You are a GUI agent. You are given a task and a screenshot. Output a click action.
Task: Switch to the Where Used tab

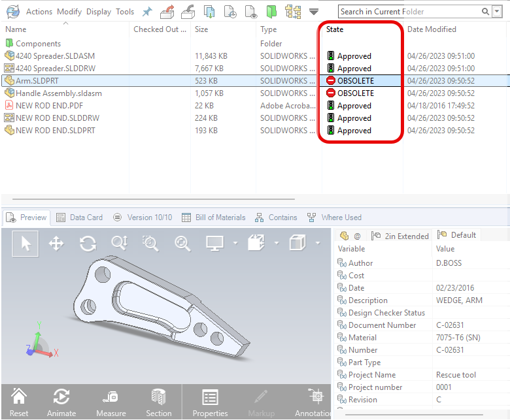pyautogui.click(x=334, y=218)
